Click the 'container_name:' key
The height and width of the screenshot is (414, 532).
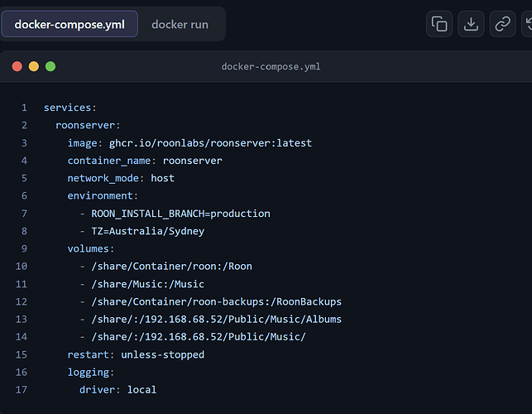(112, 161)
